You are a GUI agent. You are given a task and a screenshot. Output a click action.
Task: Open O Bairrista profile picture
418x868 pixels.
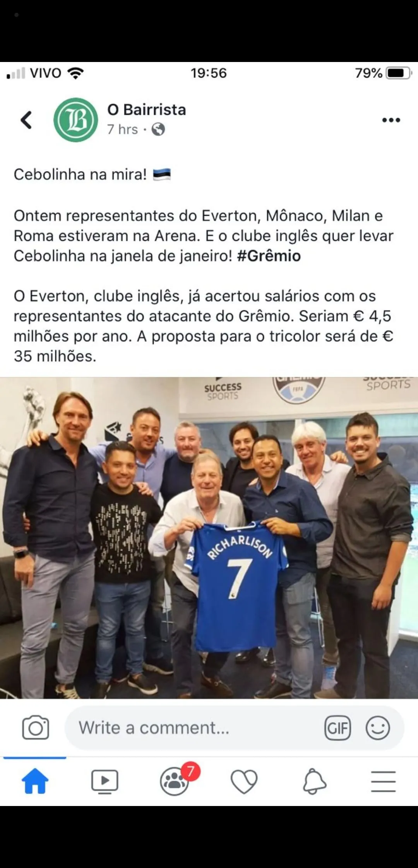tap(76, 120)
